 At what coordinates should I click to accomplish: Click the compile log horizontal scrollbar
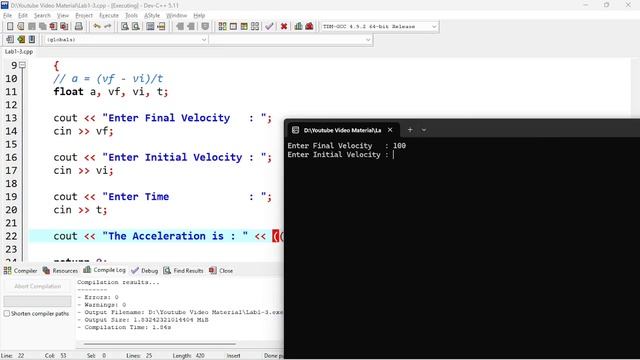click(160, 344)
